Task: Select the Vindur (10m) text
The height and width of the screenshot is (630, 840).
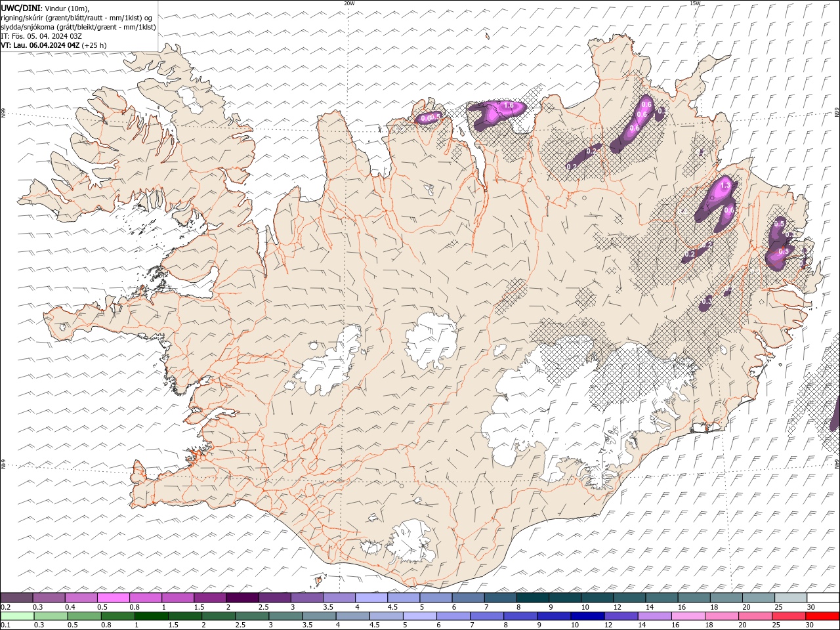Action: tap(67, 8)
